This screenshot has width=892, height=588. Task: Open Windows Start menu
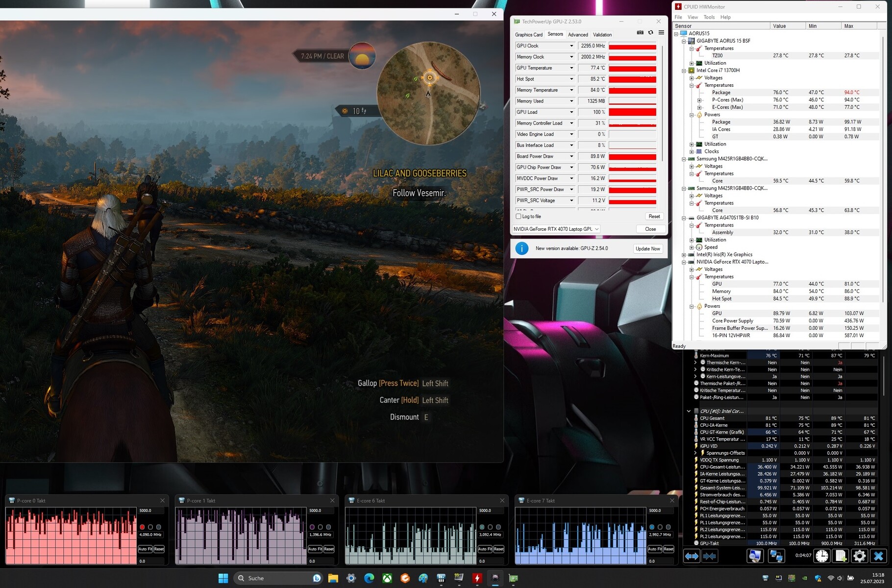[223, 578]
